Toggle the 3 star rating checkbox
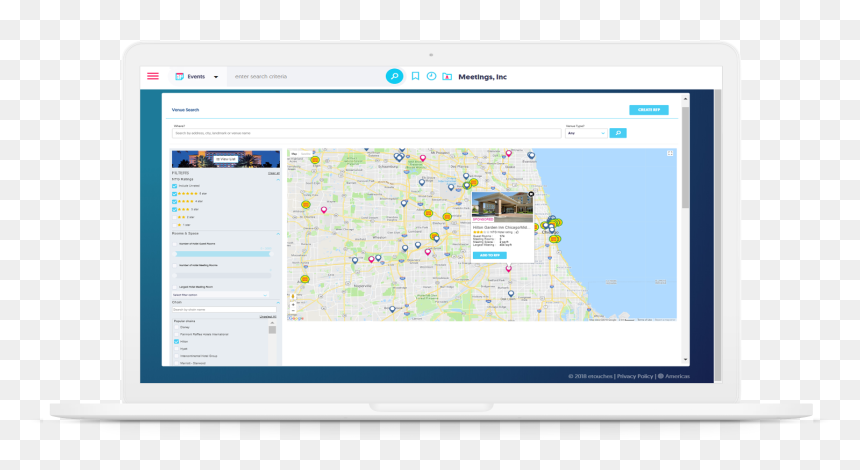 (174, 209)
